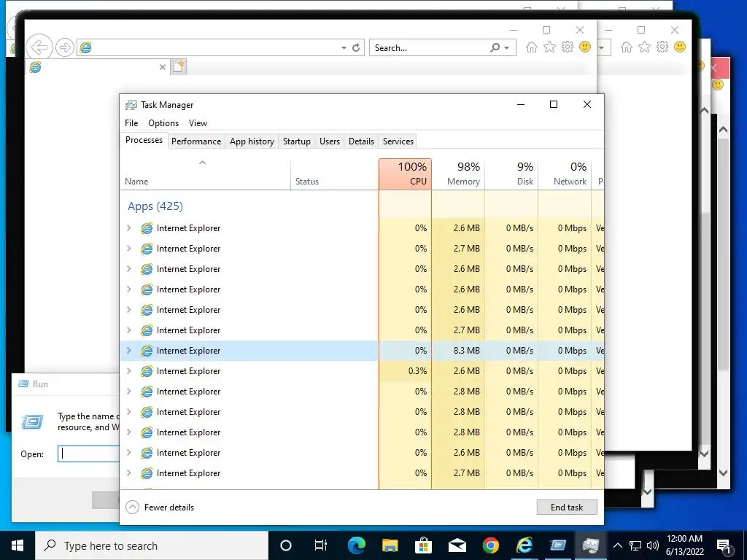This screenshot has width=747, height=560.
Task: Open the search provider dropdown beside the magnifier
Action: click(x=506, y=48)
